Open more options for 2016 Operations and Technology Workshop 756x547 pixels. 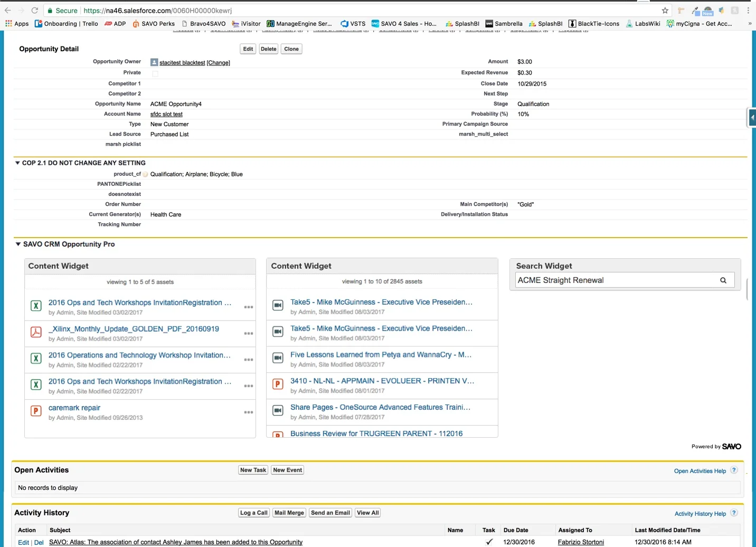coord(249,360)
